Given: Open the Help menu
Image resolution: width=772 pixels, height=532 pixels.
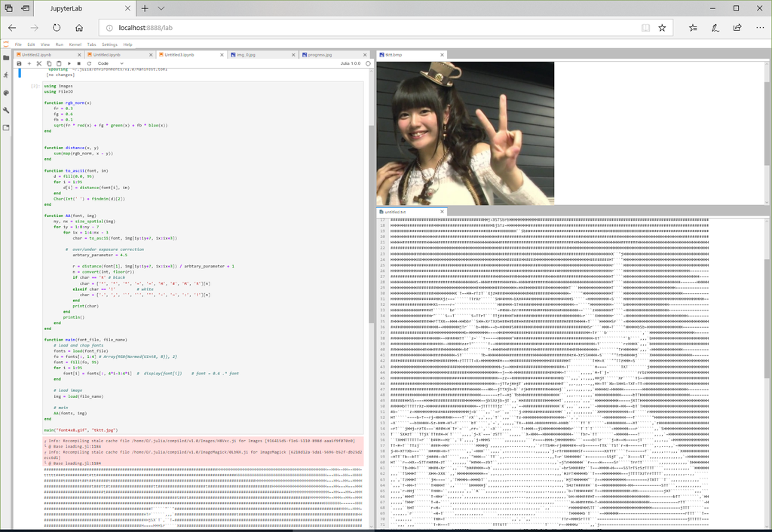Looking at the screenshot, I should click(x=127, y=44).
